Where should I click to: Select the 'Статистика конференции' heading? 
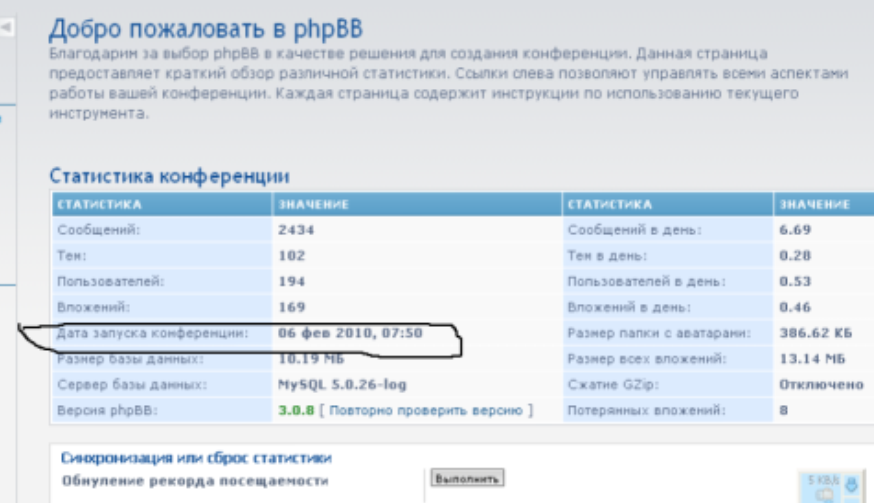(x=169, y=176)
